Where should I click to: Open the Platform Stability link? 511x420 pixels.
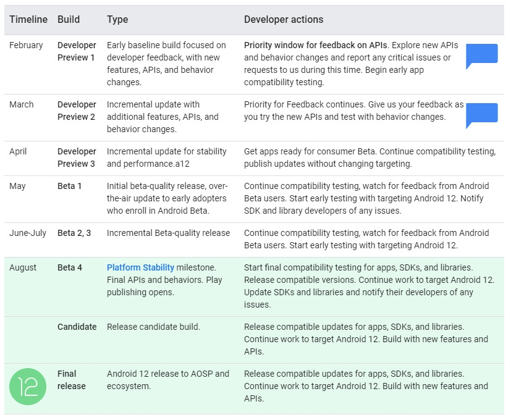(x=140, y=267)
